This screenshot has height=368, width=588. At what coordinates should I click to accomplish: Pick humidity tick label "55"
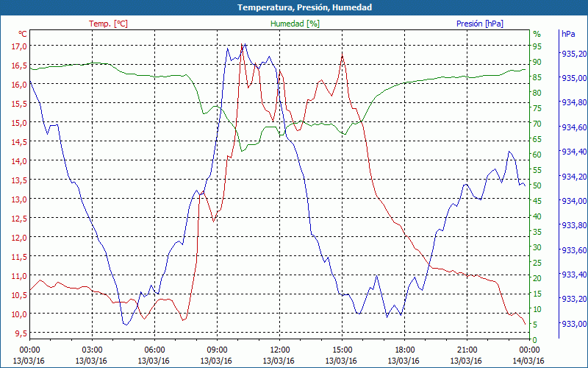click(x=537, y=170)
